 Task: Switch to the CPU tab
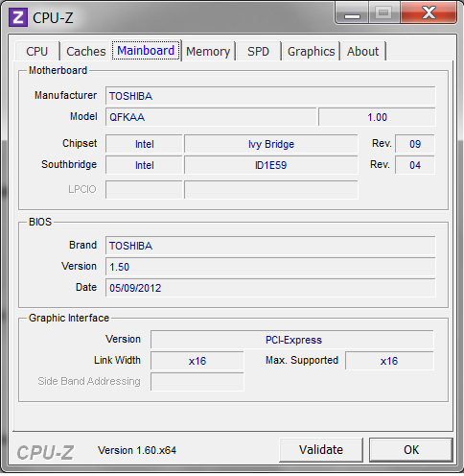pos(37,51)
